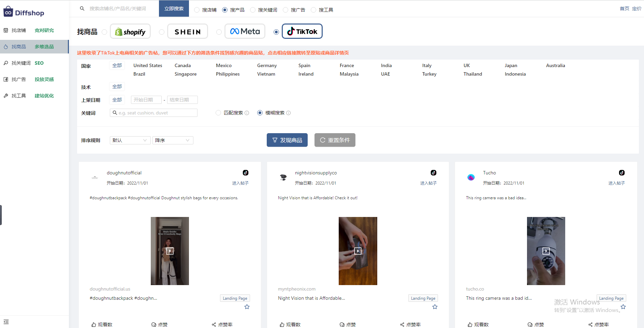The image size is (644, 328).
Task: Enable 匹配搜索 exact match radio
Action: coord(218,113)
